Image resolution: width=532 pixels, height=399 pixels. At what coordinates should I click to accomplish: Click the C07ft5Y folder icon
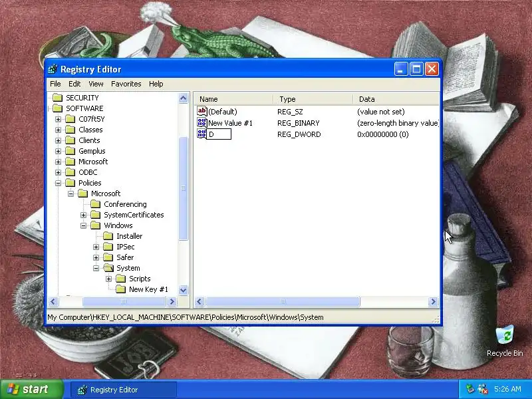pyautogui.click(x=70, y=119)
